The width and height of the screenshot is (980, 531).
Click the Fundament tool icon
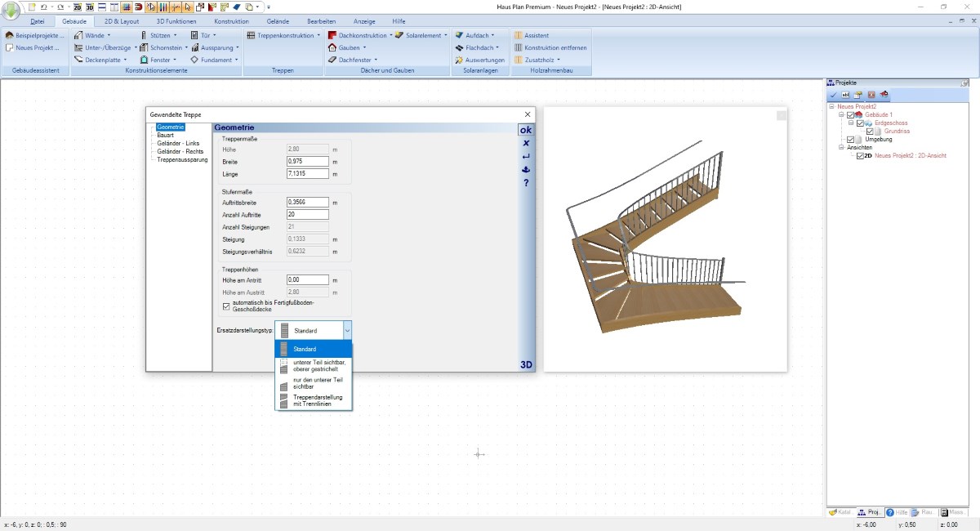click(x=194, y=60)
